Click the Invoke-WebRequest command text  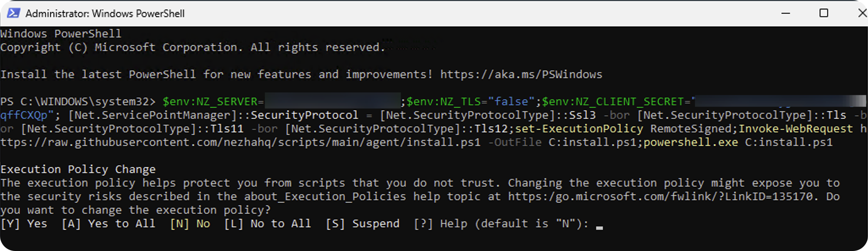(796, 129)
